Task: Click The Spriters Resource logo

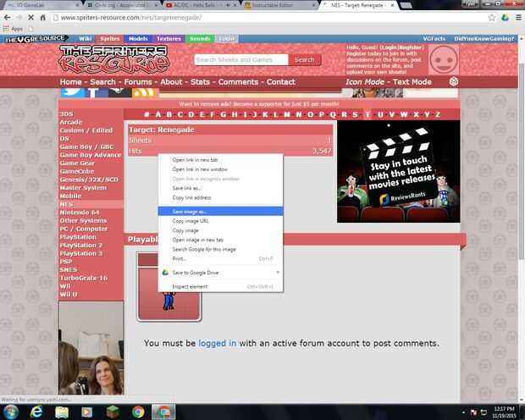Action: pos(114,59)
